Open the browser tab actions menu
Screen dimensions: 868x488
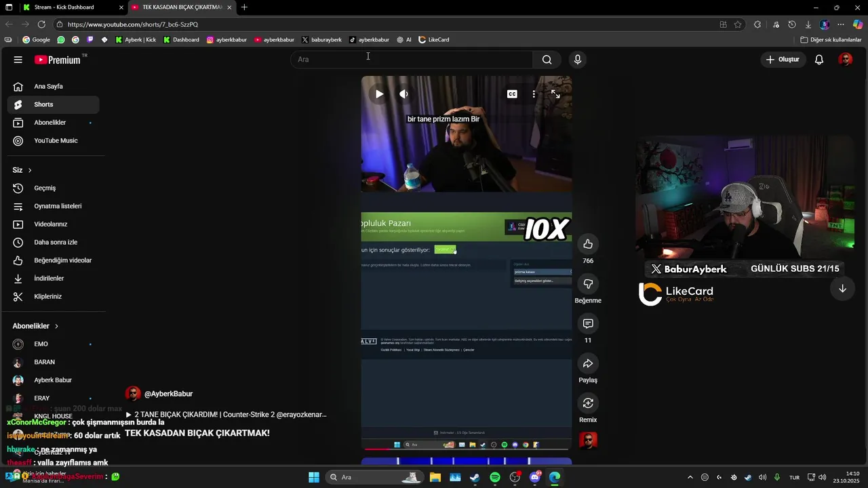tap(9, 7)
